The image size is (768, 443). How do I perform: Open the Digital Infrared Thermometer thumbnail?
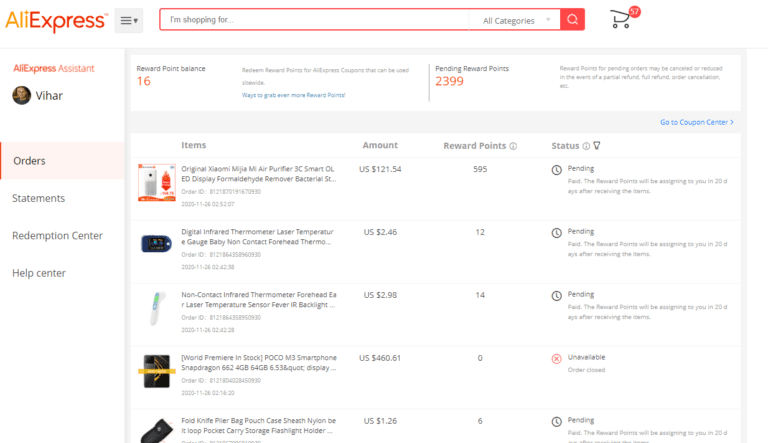tap(157, 244)
